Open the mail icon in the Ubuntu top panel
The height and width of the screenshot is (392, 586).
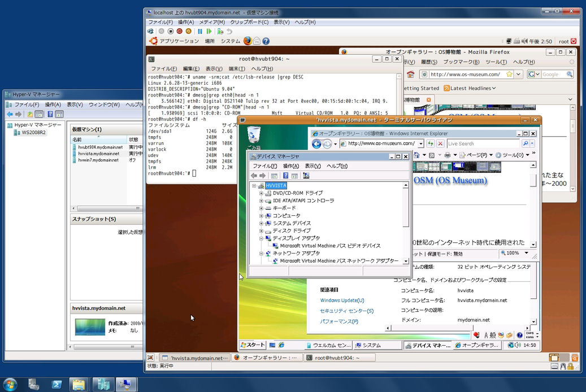click(257, 41)
